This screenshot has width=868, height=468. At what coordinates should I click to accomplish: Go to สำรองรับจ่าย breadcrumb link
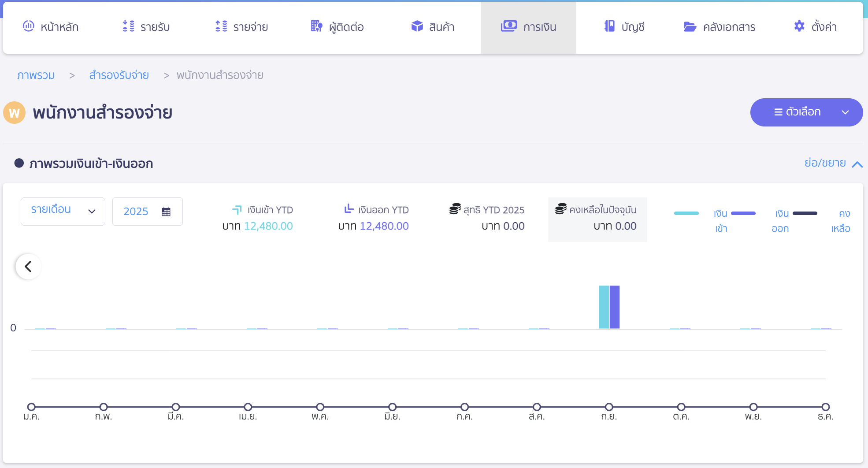point(119,75)
